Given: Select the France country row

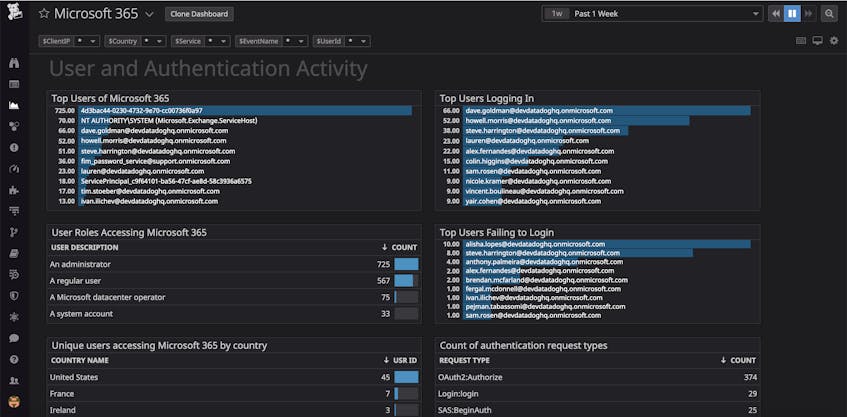Looking at the screenshot, I should coord(234,394).
